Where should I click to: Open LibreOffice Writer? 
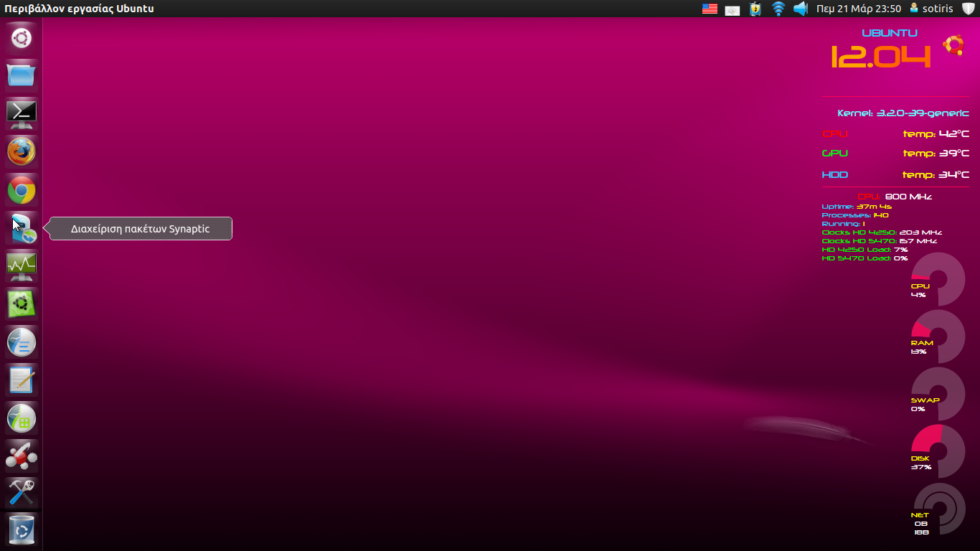click(22, 342)
